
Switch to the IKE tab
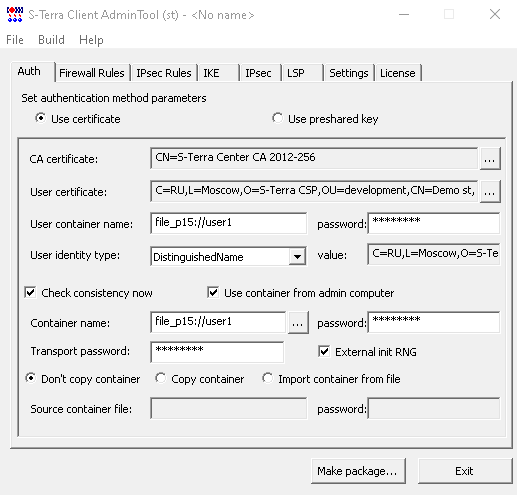[x=219, y=73]
